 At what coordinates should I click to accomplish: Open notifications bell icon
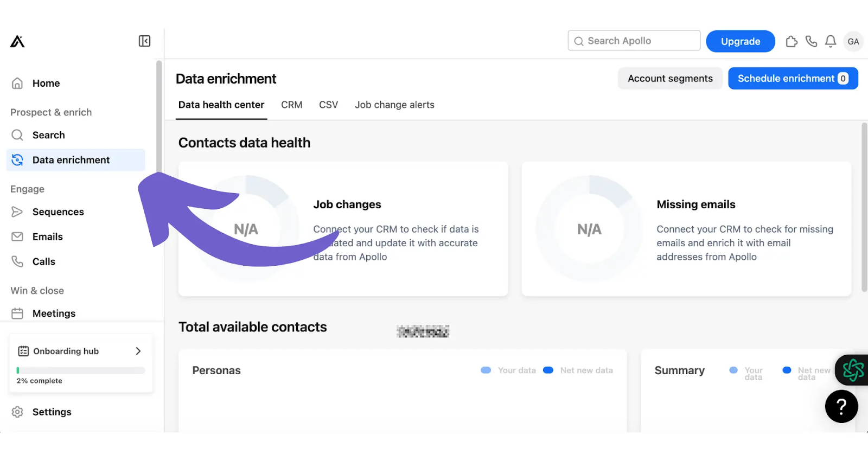pyautogui.click(x=831, y=41)
